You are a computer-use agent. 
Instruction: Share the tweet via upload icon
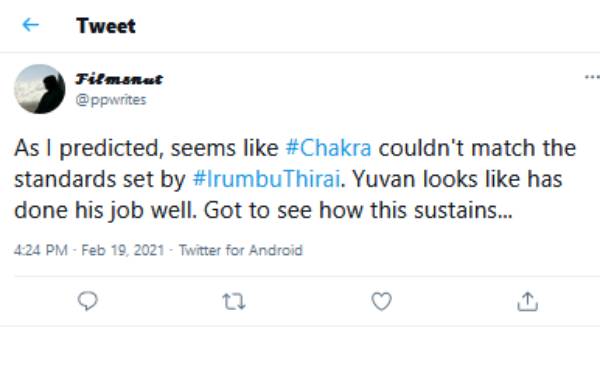tap(527, 302)
